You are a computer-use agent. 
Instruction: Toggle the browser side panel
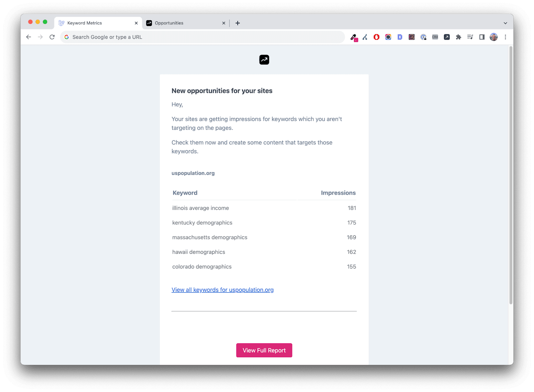[482, 37]
